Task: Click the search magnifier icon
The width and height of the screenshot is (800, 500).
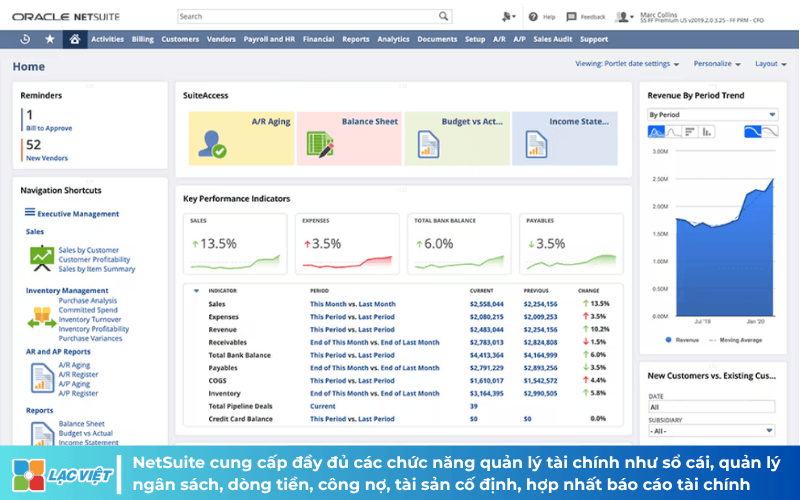Action: 443,16
